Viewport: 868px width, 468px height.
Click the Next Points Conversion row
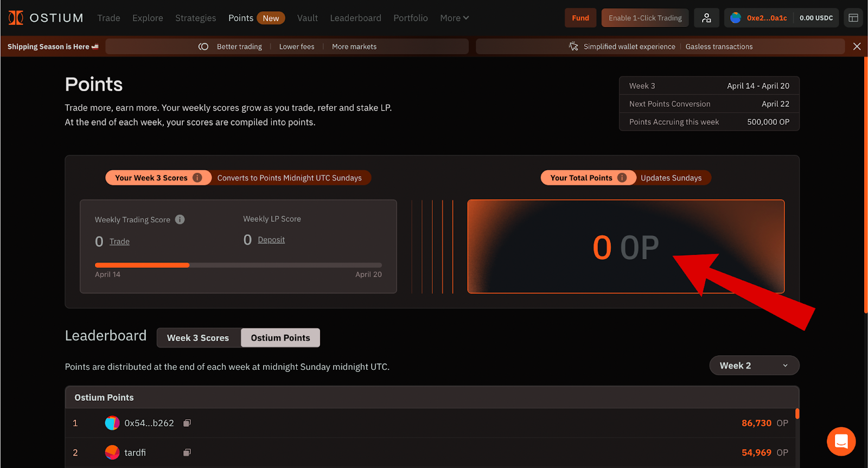[x=709, y=104]
